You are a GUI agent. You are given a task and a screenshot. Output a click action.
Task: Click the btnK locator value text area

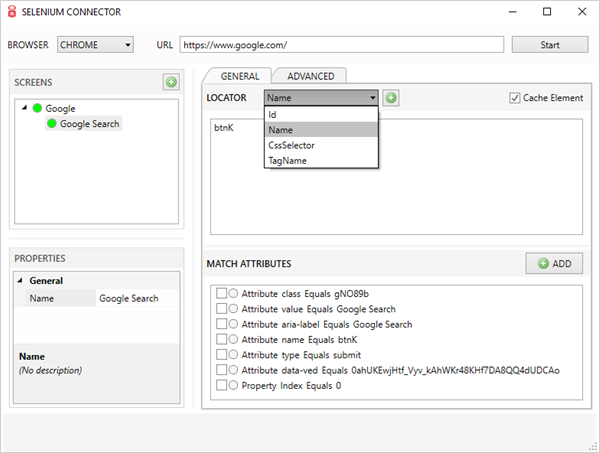[x=396, y=177]
